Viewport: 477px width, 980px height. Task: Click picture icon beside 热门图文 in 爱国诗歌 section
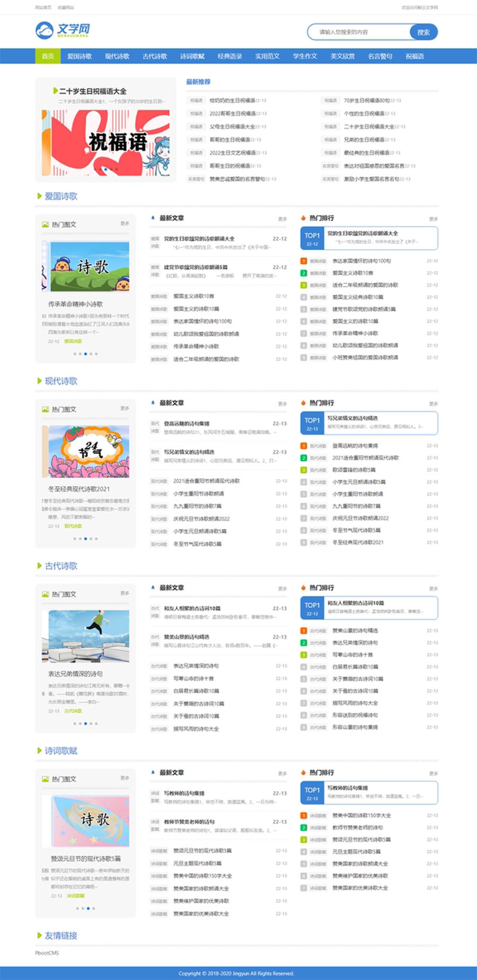click(45, 225)
